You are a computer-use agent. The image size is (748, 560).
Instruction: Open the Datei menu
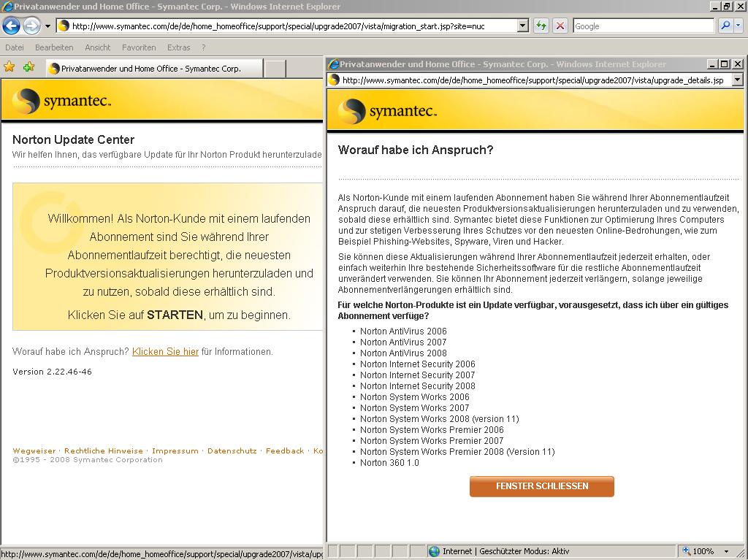[15, 47]
